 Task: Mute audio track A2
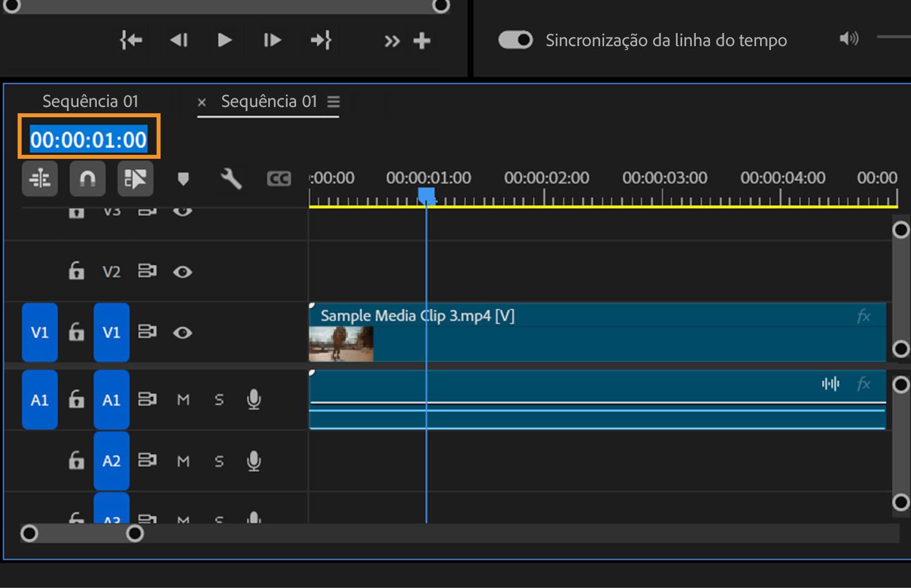(x=183, y=461)
